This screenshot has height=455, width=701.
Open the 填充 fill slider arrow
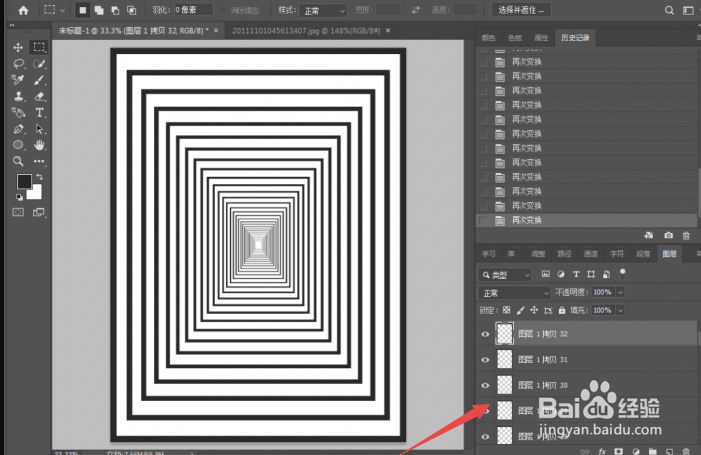pyautogui.click(x=620, y=310)
